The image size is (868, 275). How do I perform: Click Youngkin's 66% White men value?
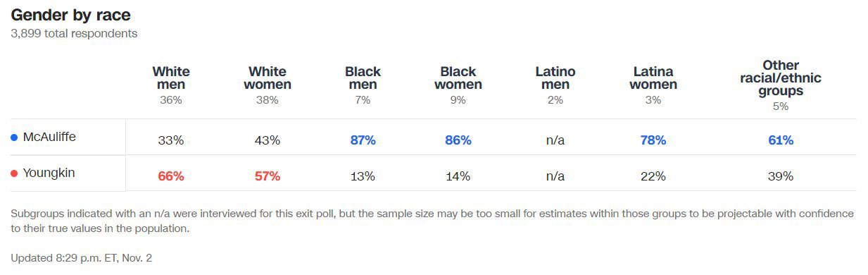pyautogui.click(x=171, y=176)
